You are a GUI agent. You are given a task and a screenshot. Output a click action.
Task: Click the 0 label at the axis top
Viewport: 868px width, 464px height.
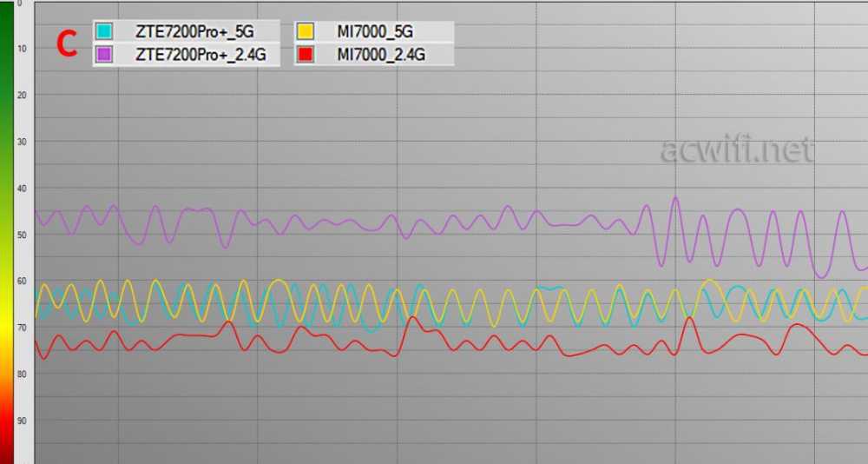pyautogui.click(x=20, y=4)
